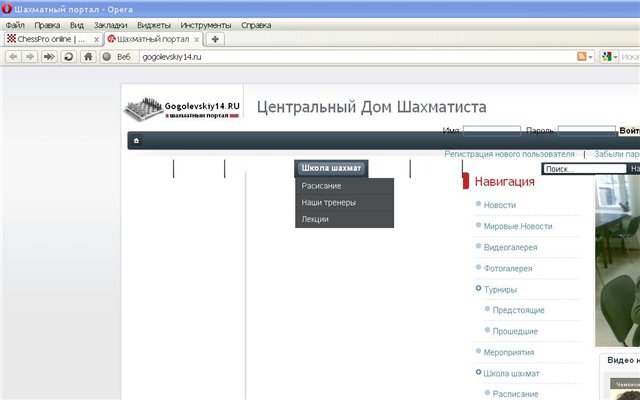The image size is (640, 400).
Task: Switch to the ChessPro online tab
Action: pyautogui.click(x=50, y=39)
